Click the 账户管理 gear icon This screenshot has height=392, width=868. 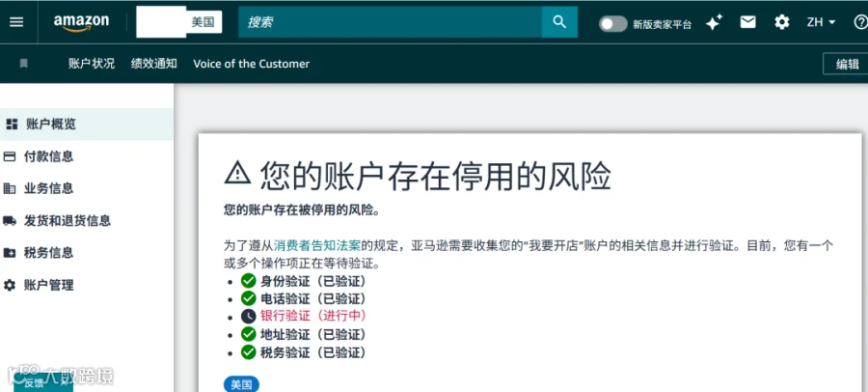point(10,286)
